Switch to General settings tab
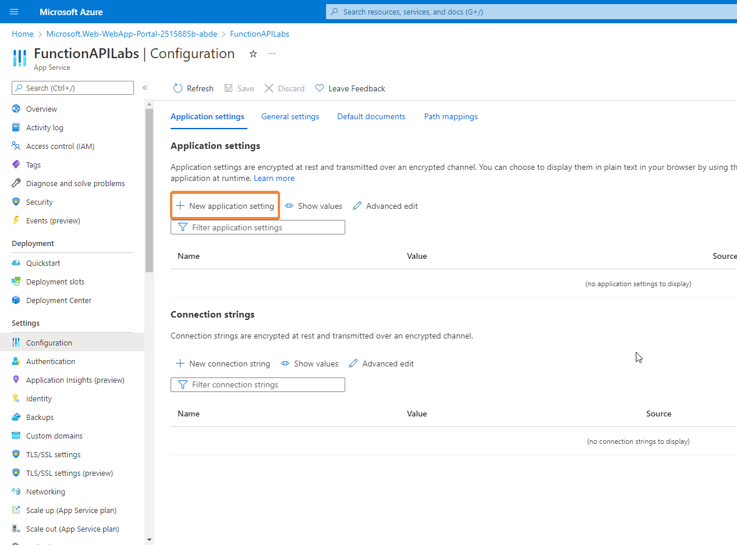Image resolution: width=737 pixels, height=545 pixels. (x=290, y=117)
